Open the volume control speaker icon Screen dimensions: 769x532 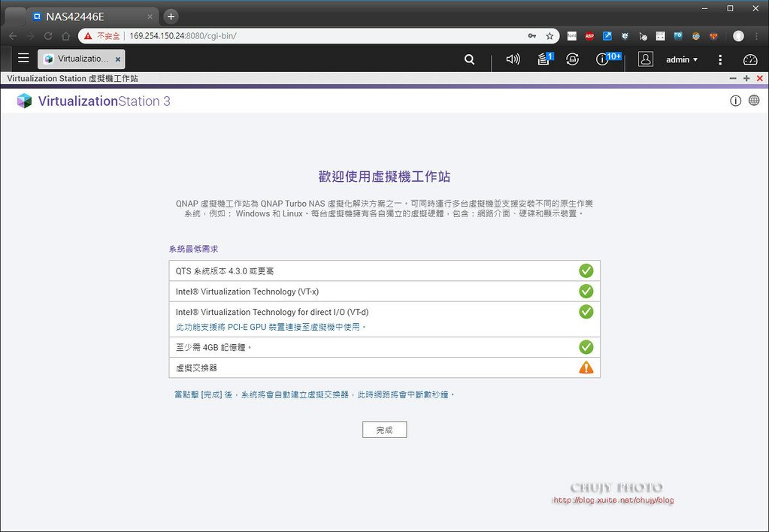point(513,59)
